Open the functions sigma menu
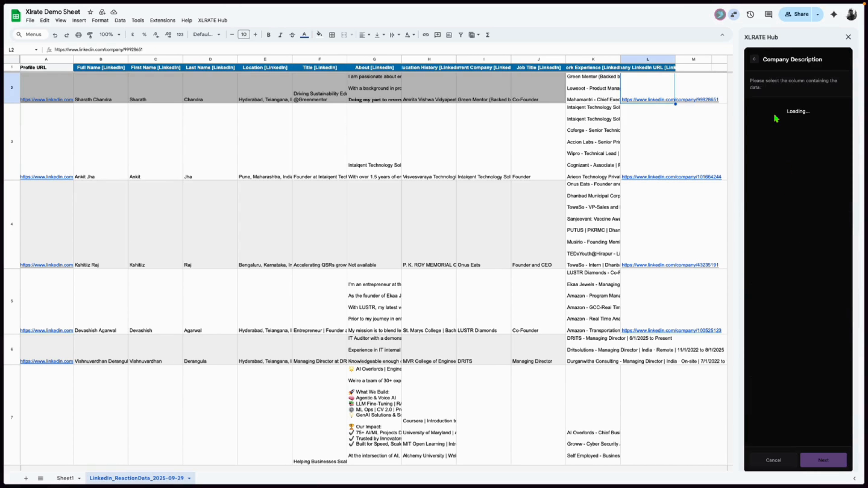Image resolution: width=868 pixels, height=488 pixels. click(488, 35)
